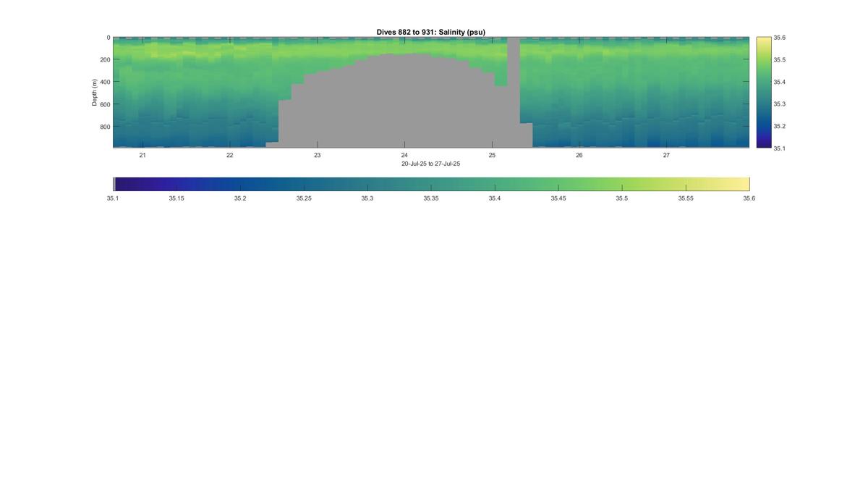Select the x-axis day tick "25"
This screenshot has width=868, height=493.
click(492, 155)
